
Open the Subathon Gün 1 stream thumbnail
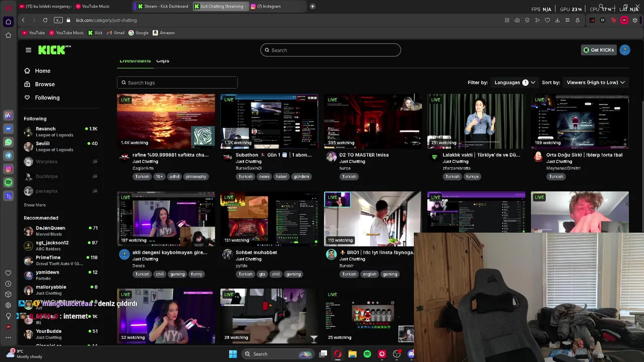click(269, 121)
